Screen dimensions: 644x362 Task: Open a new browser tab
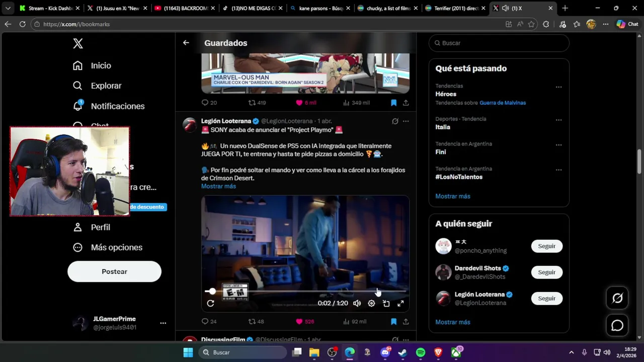[565, 8]
